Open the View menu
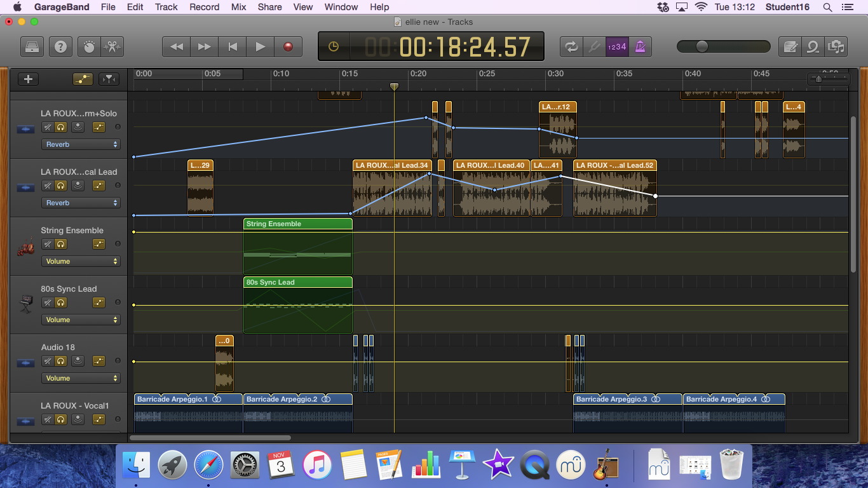This screenshot has height=488, width=868. [303, 7]
